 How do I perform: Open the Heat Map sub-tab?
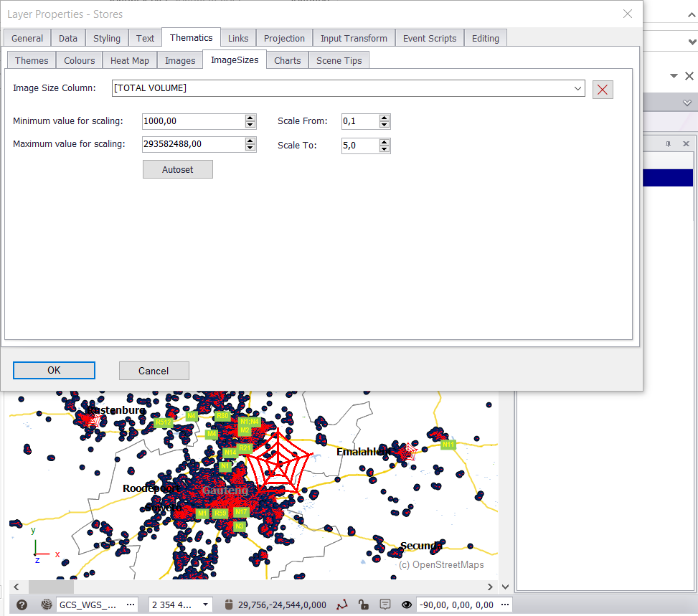(x=130, y=61)
